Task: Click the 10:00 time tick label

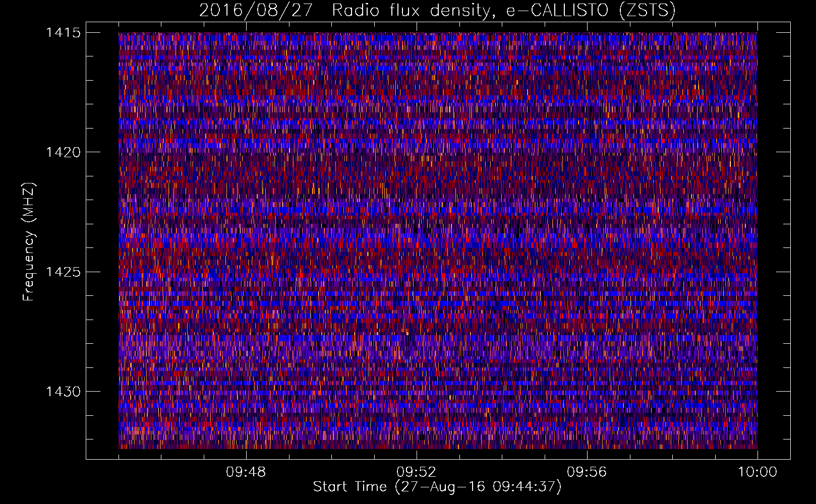Action: pyautogui.click(x=757, y=472)
